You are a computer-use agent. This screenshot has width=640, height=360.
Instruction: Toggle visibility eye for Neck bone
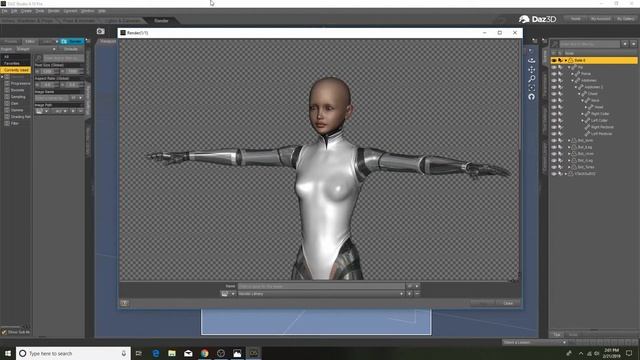[554, 100]
